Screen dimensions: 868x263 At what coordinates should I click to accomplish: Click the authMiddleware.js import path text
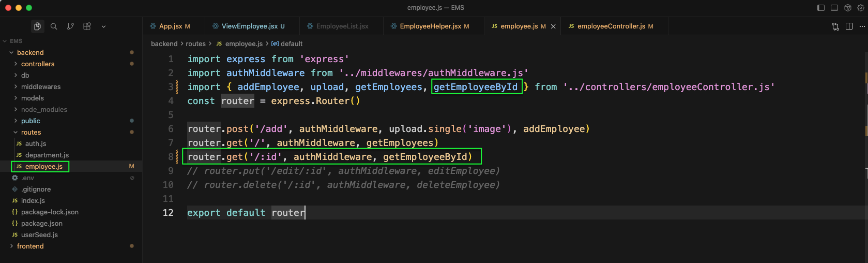(x=434, y=73)
